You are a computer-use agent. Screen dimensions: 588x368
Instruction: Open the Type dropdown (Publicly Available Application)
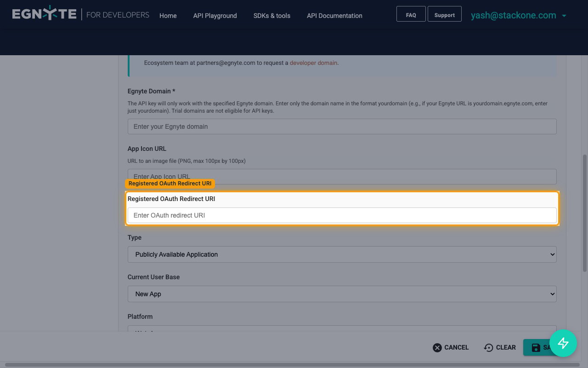tap(342, 254)
